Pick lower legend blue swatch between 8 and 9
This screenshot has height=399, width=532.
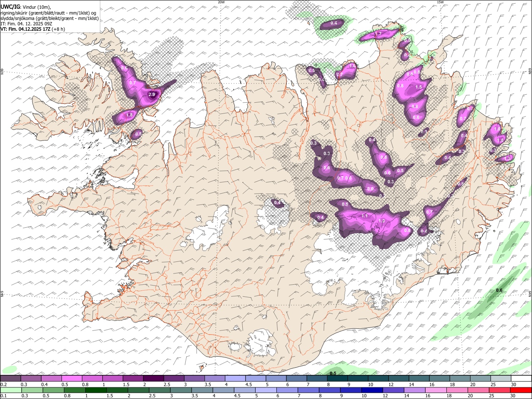pos(330,390)
